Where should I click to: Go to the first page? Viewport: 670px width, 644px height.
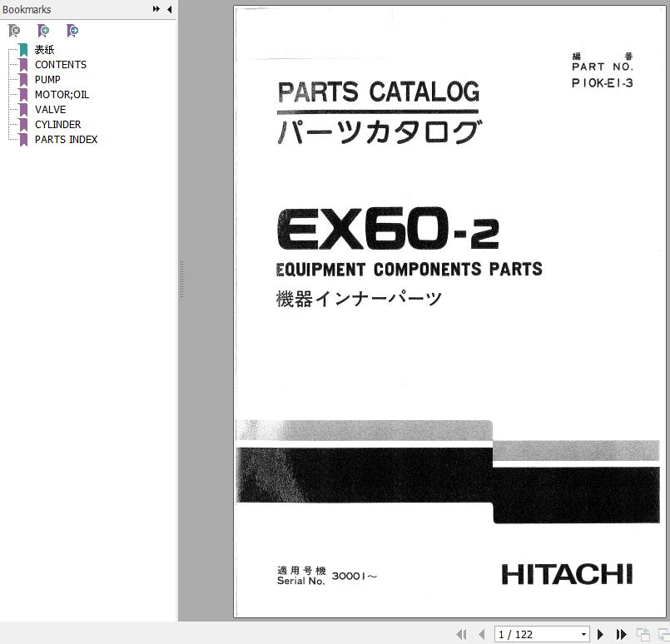[461, 634]
